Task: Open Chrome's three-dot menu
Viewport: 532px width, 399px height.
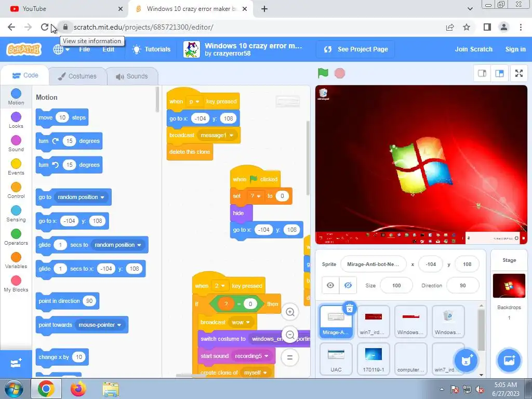Action: coord(521,27)
